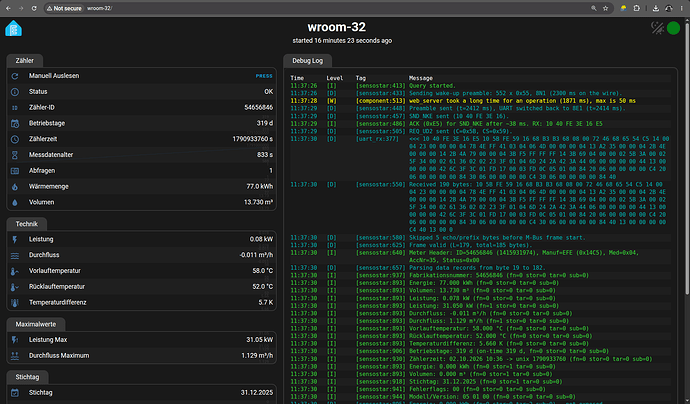690x404 pixels.
Task: Click the Level column header in log
Action: (x=334, y=78)
